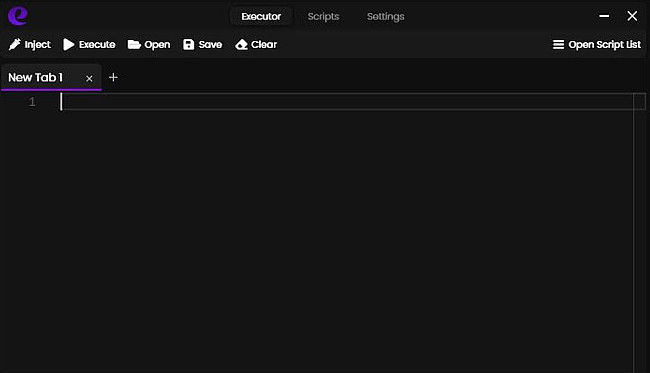Select the New Tab 1 editor tab
Image resolution: width=650 pixels, height=373 pixels.
36,78
